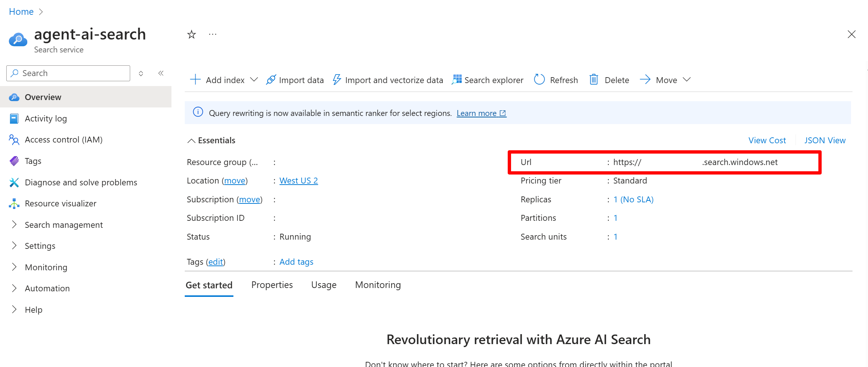Viewport: 868px width, 367px height.
Task: Click the Import data icon
Action: tap(271, 80)
